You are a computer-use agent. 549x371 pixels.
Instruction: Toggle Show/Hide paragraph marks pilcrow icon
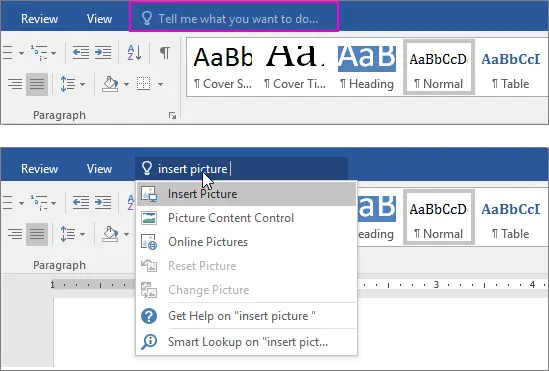click(x=165, y=53)
